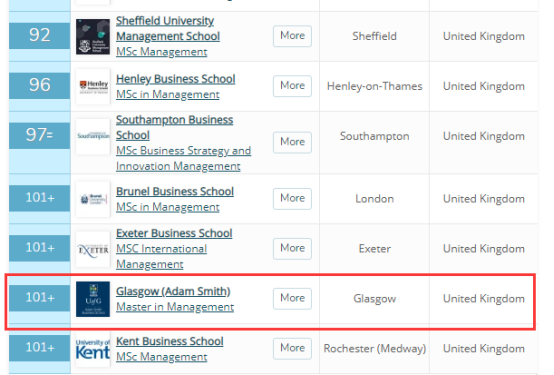This screenshot has height=375, width=554.
Task: Open More for Henley Business School
Action: point(292,86)
